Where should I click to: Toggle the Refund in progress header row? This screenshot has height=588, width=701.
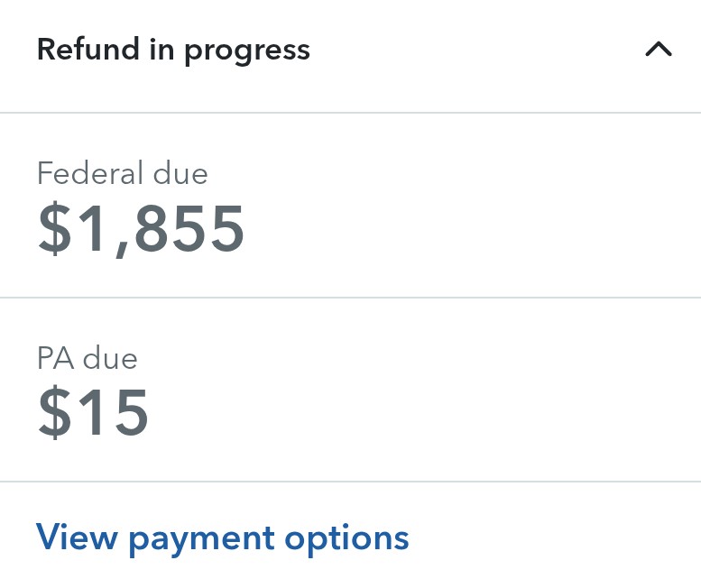coord(350,52)
